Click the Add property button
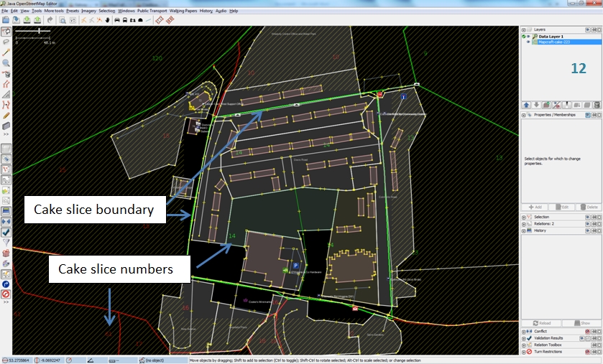This screenshot has height=364, width=603. (535, 207)
